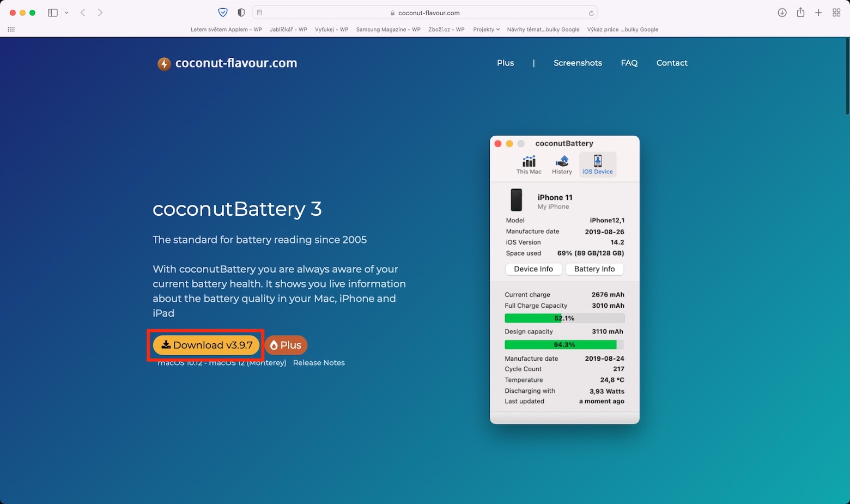Click the coconut-flavour.com lightning logo icon
Image resolution: width=850 pixels, height=504 pixels.
click(x=164, y=64)
